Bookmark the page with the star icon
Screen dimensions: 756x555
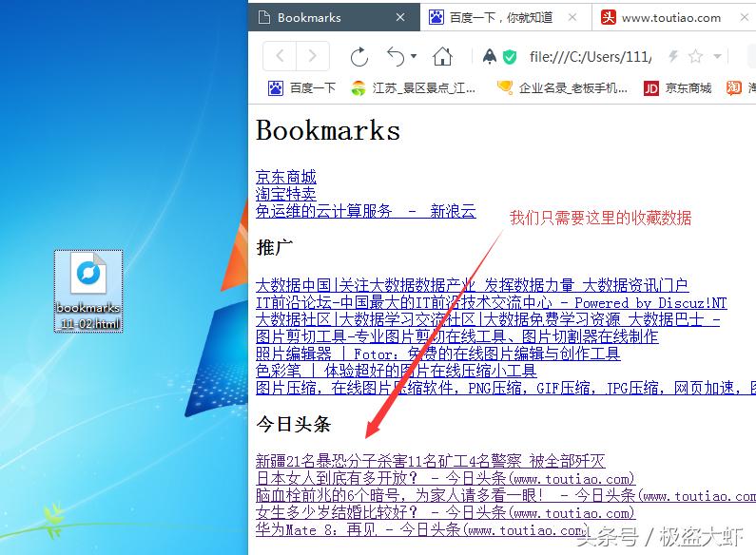coord(695,56)
